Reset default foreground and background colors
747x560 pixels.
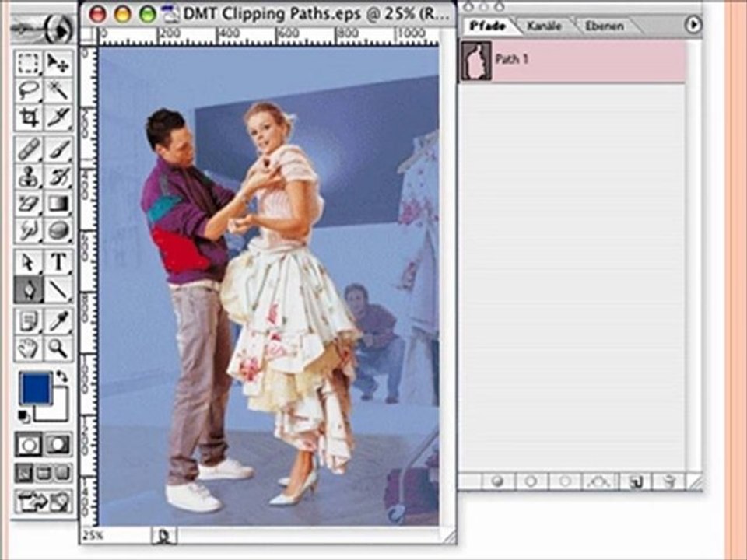pyautogui.click(x=24, y=416)
